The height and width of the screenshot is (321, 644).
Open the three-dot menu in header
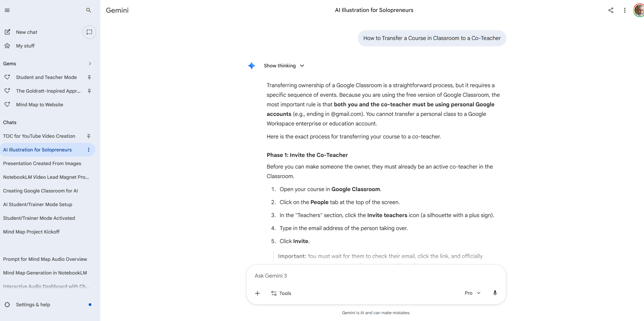[624, 10]
